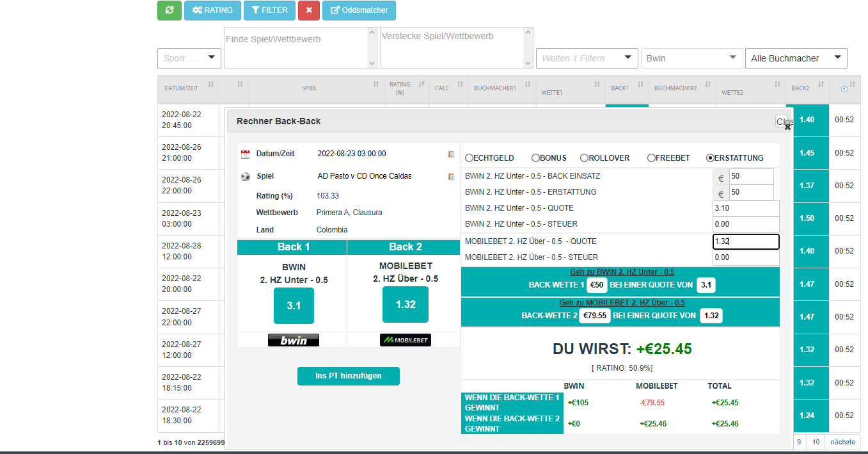Click the Ins PT hinzufügen button
868x454 pixels.
pyautogui.click(x=348, y=376)
